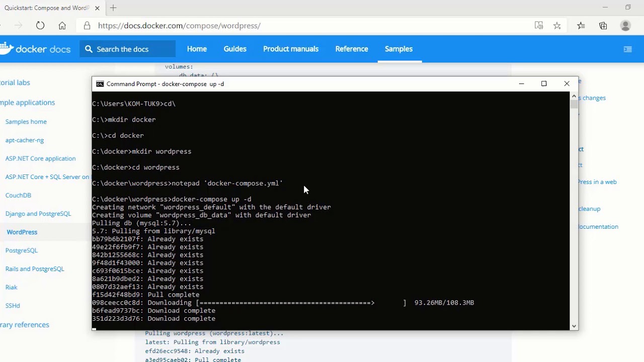
Task: Open the Product manuals nav tab
Action: point(291,49)
